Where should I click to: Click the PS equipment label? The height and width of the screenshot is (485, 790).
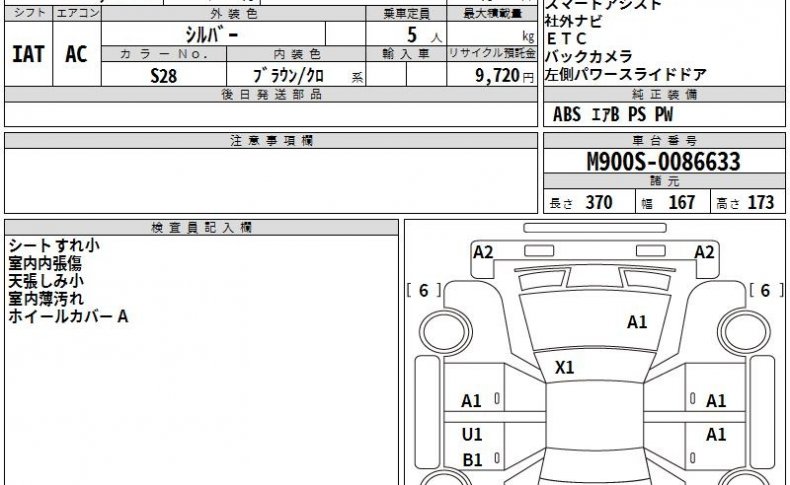(x=637, y=114)
